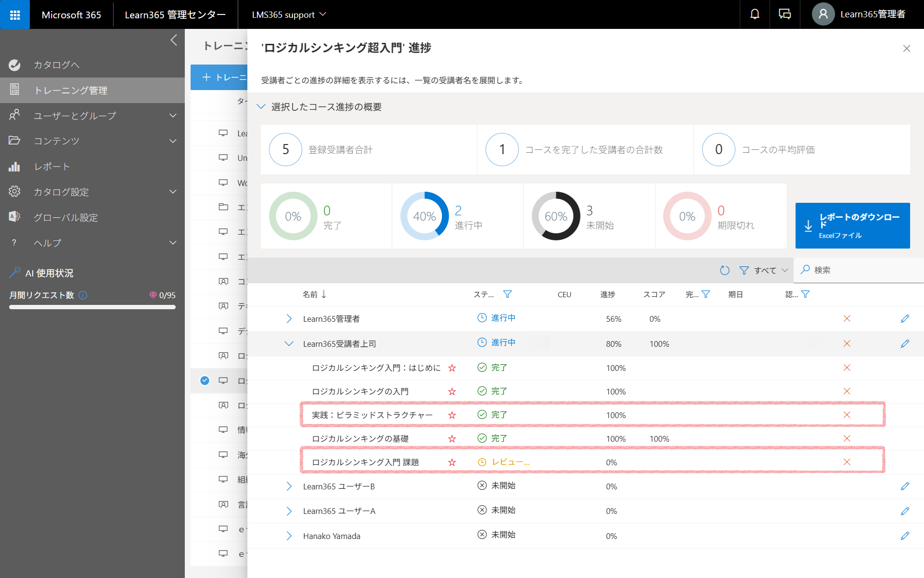Click red X in Learn365受講者上司 row

[847, 344]
